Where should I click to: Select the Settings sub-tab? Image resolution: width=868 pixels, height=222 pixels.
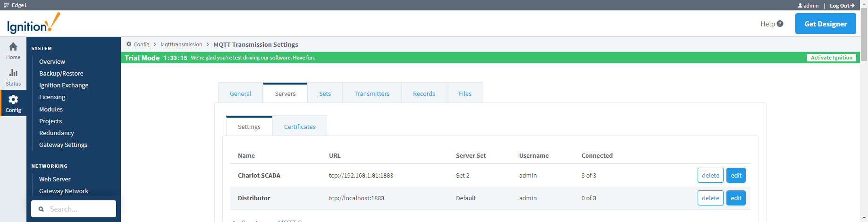(x=249, y=127)
